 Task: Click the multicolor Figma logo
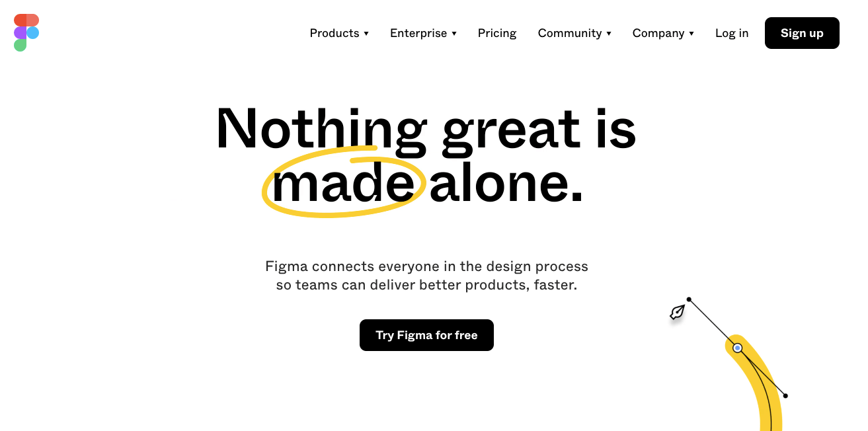[x=26, y=32]
